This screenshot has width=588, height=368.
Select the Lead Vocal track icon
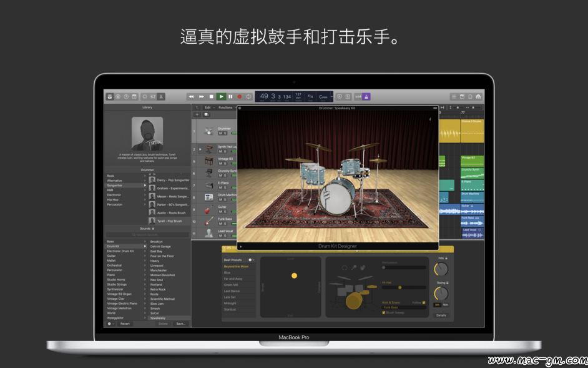pyautogui.click(x=209, y=233)
